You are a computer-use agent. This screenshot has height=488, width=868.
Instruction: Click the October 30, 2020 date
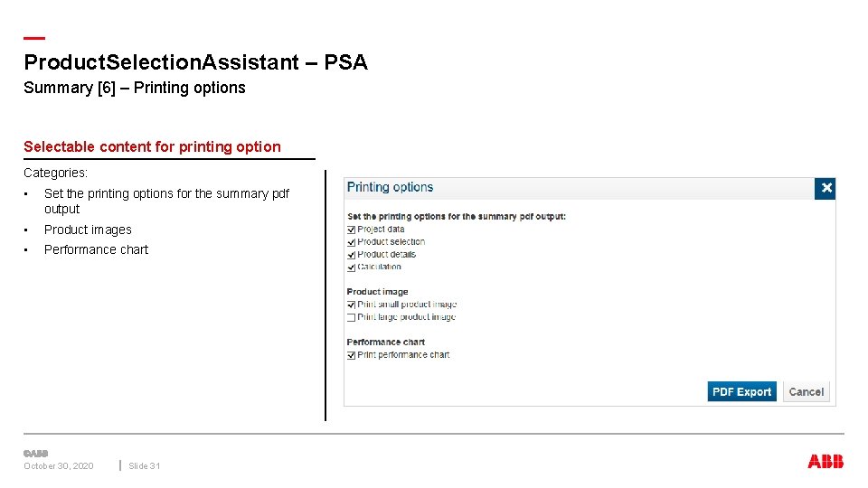58,466
